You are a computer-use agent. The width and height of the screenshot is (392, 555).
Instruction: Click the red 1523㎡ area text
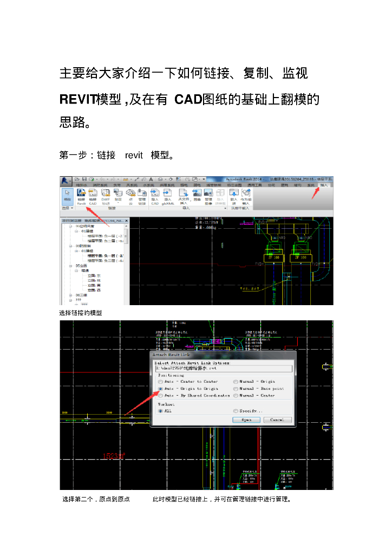pyautogui.click(x=114, y=456)
